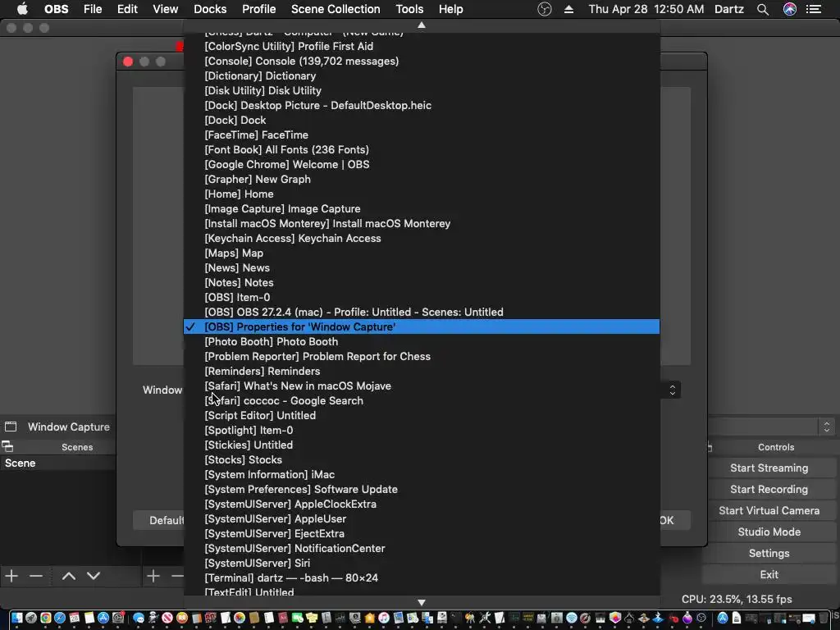
Task: Click the eject icon in menu bar
Action: [x=569, y=9]
